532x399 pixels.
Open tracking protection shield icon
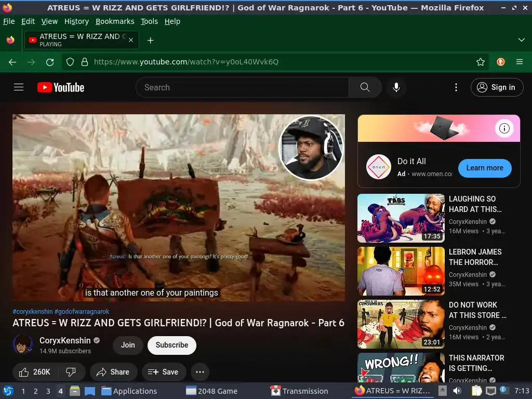tap(70, 62)
